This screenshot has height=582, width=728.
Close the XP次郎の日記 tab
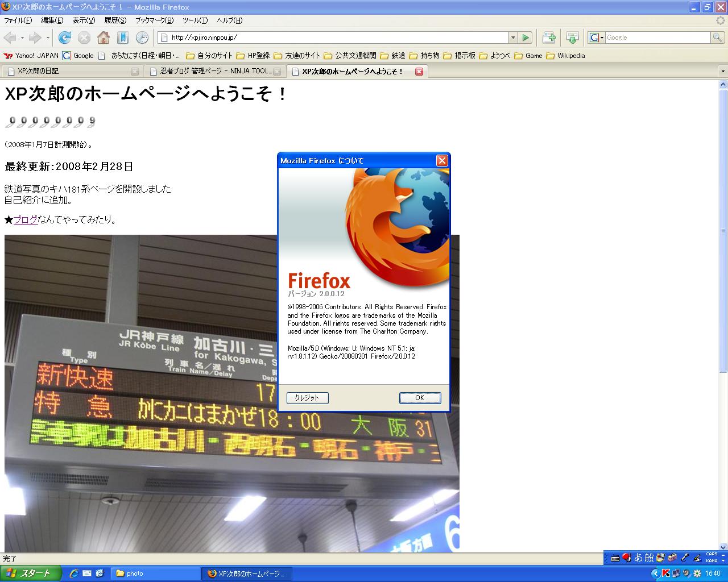point(135,72)
